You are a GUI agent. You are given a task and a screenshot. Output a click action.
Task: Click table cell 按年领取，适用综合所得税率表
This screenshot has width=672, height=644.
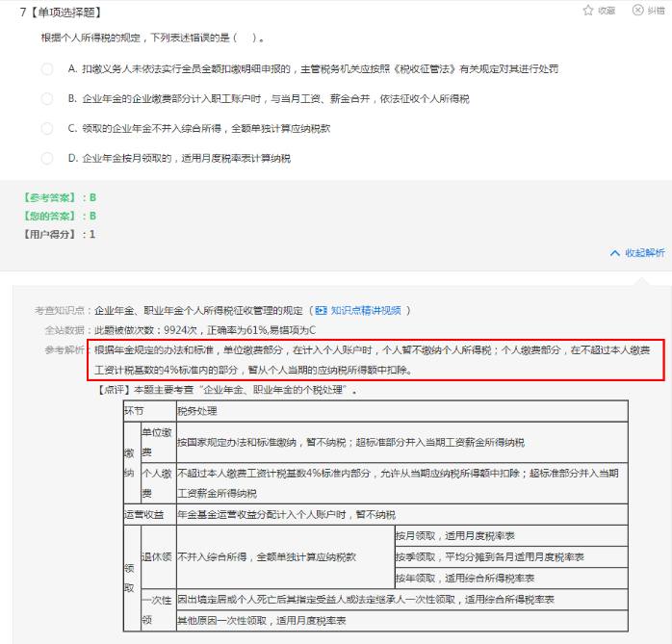coord(511,578)
